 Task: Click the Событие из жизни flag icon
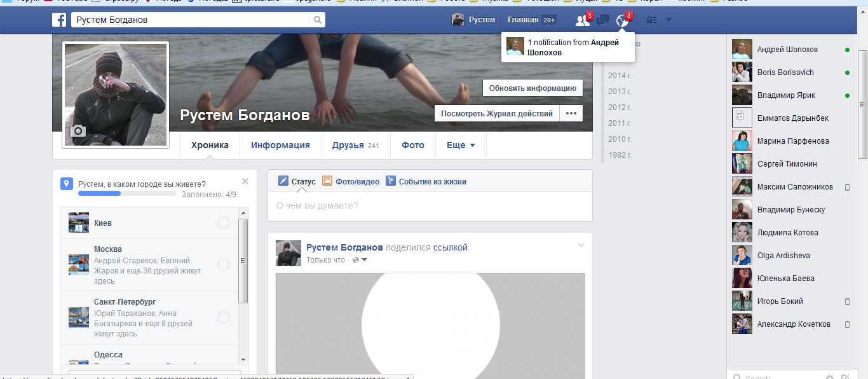pos(391,181)
